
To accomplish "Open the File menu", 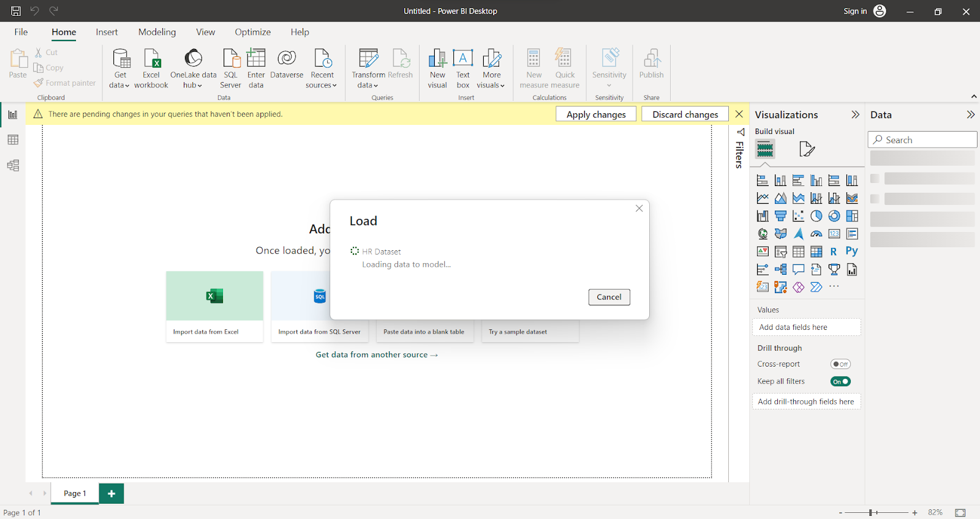I will [21, 32].
